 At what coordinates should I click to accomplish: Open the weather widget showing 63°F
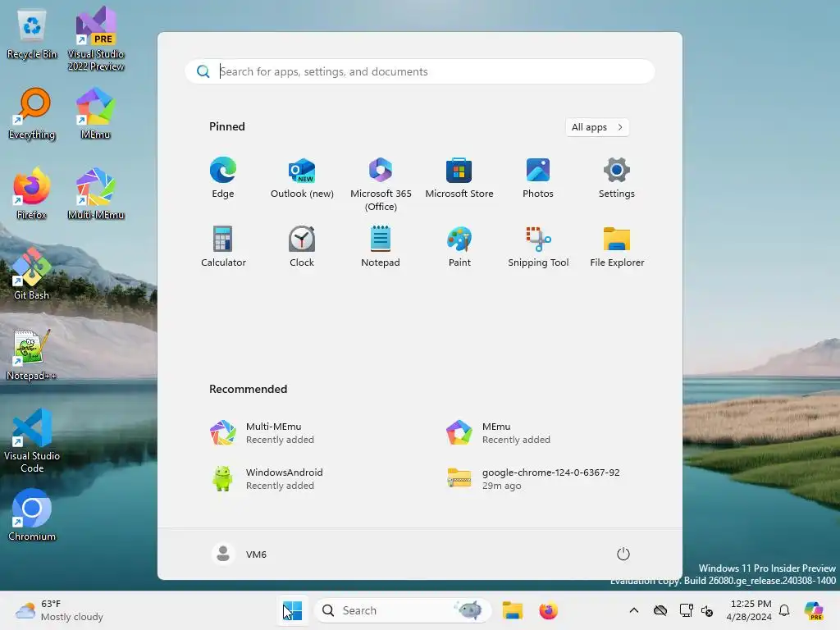coord(59,610)
